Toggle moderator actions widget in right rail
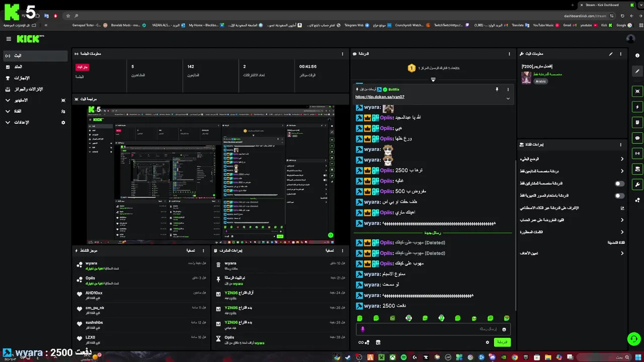Viewport: 644px width, 362px height. 637,169
